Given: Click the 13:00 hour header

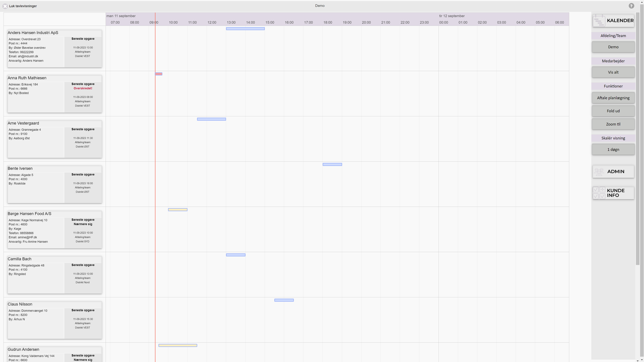Looking at the screenshot, I should click(x=231, y=22).
